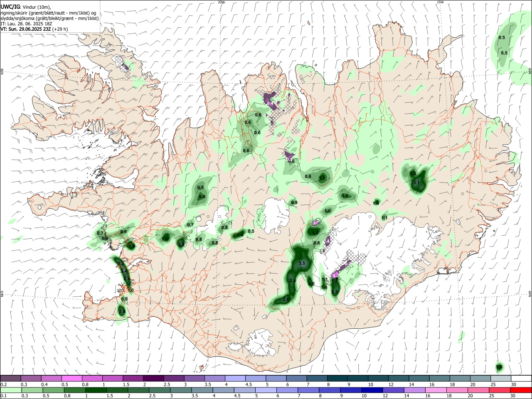Click the '4.5' label in upper legend row
The image size is (532, 399).
tap(249, 384)
